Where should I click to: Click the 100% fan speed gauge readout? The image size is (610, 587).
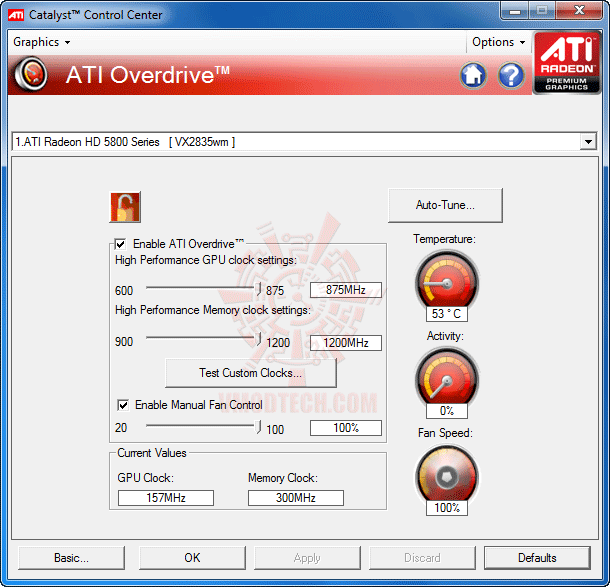click(x=447, y=508)
